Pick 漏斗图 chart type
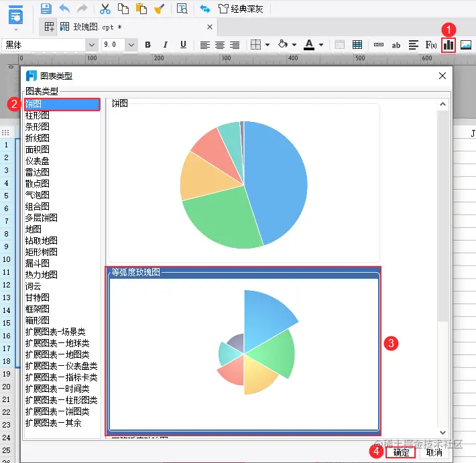This screenshot has height=463, width=476. (x=62, y=263)
